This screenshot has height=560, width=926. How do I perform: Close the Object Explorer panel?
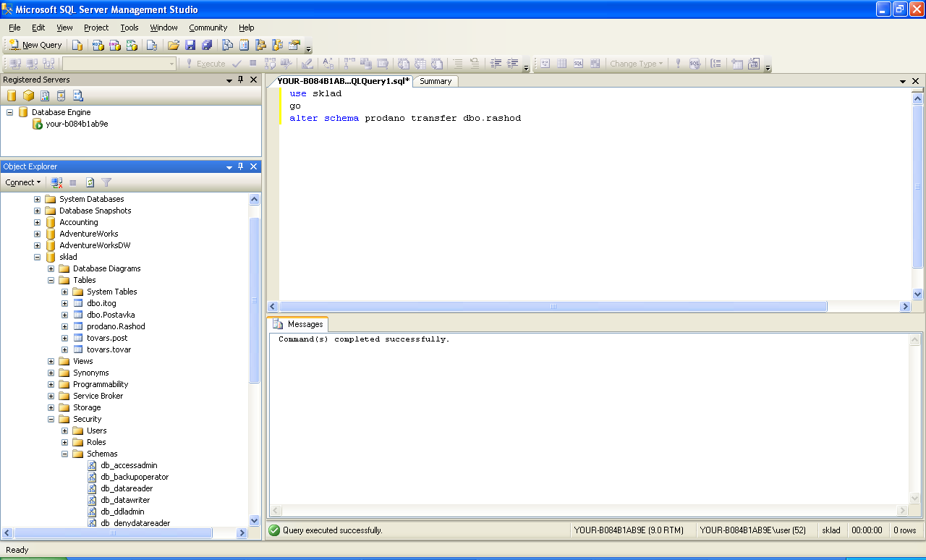click(253, 166)
